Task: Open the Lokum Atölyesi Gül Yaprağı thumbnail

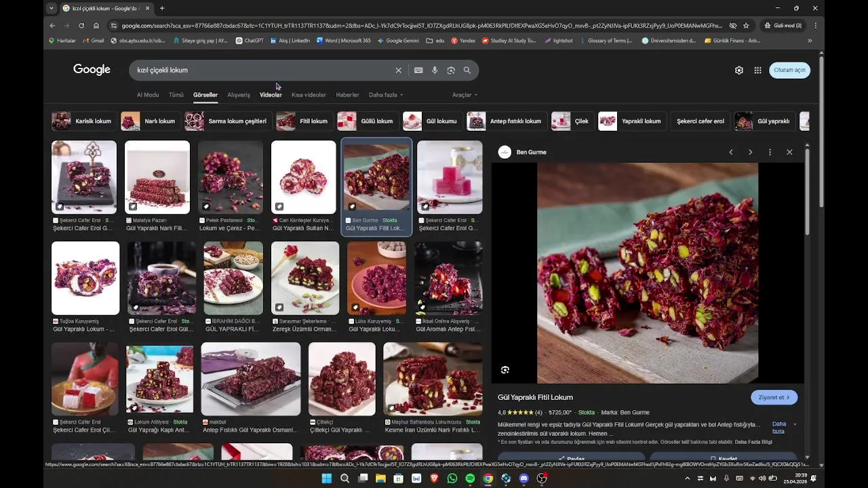Action: coord(159,379)
